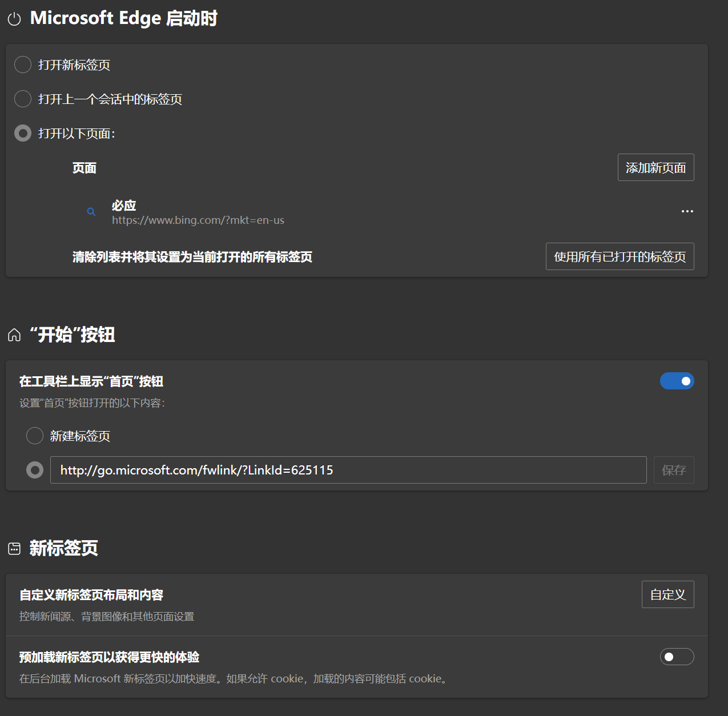Click the power icon beside Microsoft Edge 启动时
This screenshot has width=728, height=716.
tap(14, 19)
